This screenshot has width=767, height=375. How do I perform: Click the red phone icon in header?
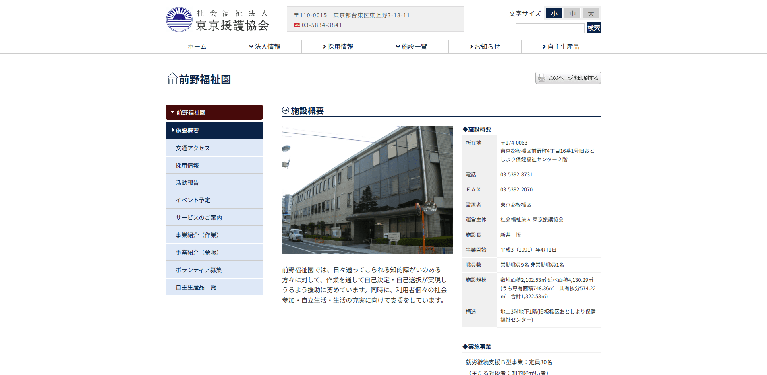click(296, 24)
